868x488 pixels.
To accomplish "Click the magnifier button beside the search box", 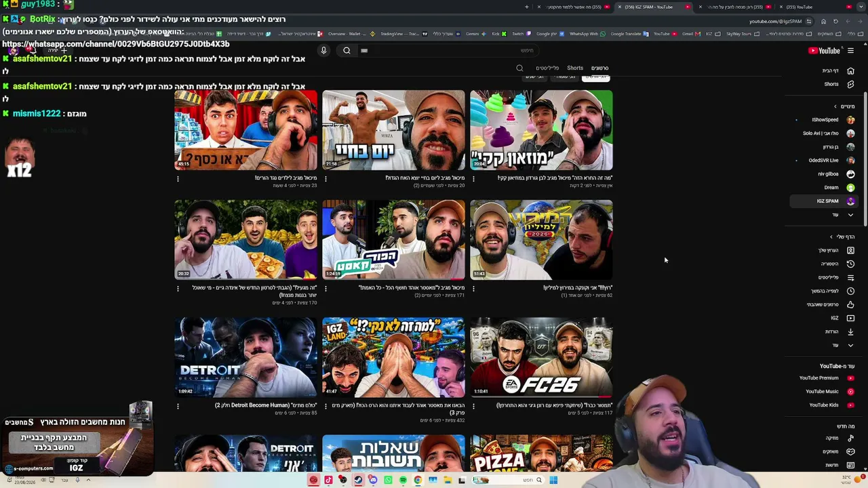I will (x=347, y=50).
